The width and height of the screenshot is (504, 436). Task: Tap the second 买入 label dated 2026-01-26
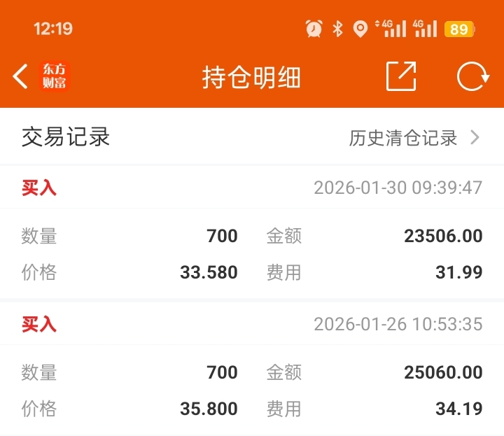point(39,324)
